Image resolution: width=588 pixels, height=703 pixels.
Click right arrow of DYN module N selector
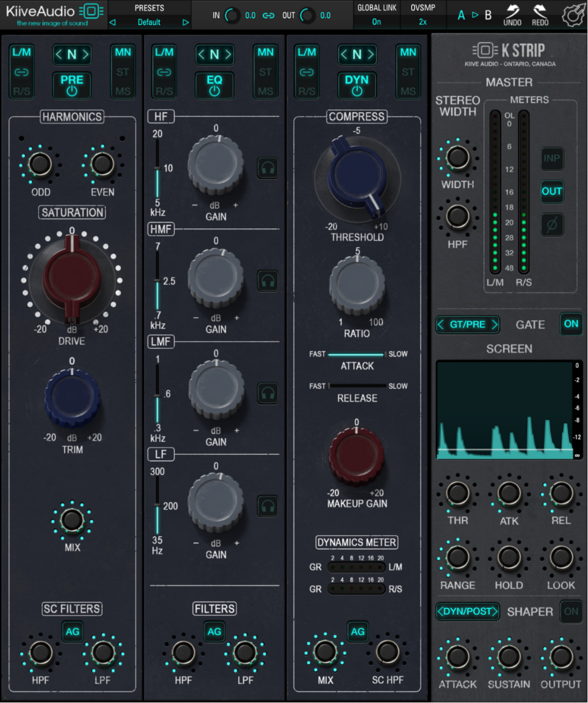point(370,54)
